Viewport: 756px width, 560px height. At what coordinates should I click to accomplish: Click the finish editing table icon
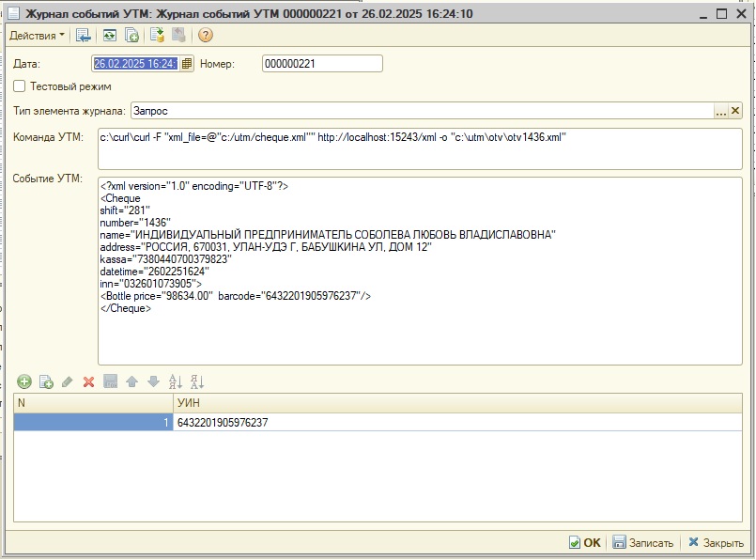point(111,382)
